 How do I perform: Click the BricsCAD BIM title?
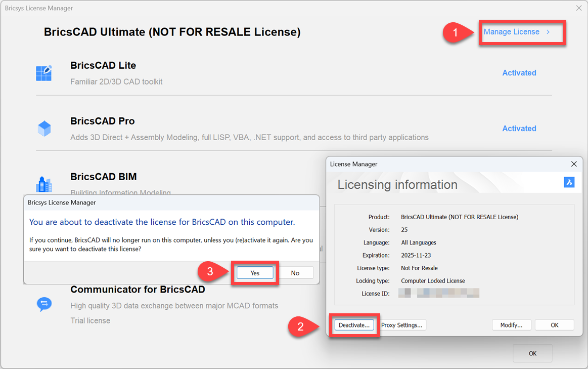click(104, 177)
